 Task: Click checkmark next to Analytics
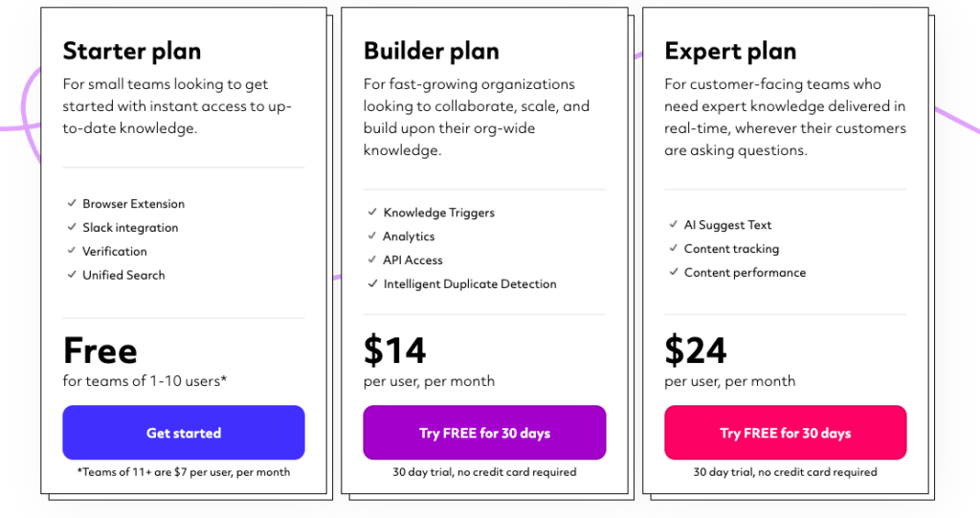pyautogui.click(x=372, y=236)
